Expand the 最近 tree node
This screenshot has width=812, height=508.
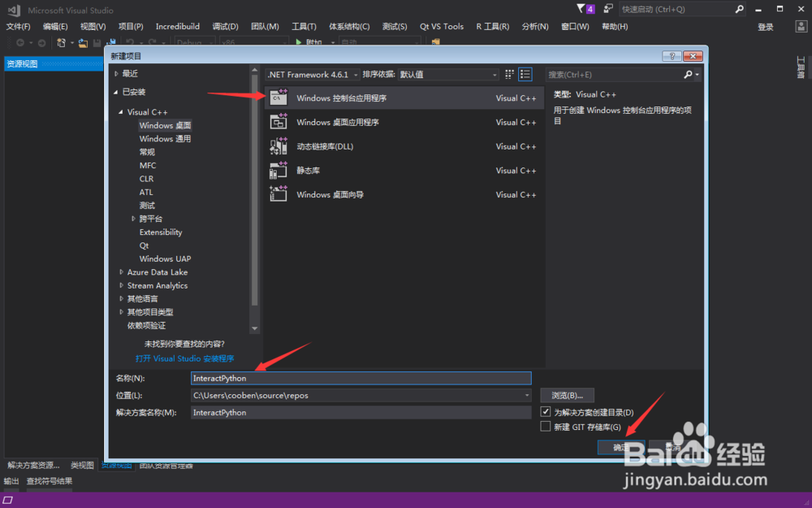coord(116,74)
